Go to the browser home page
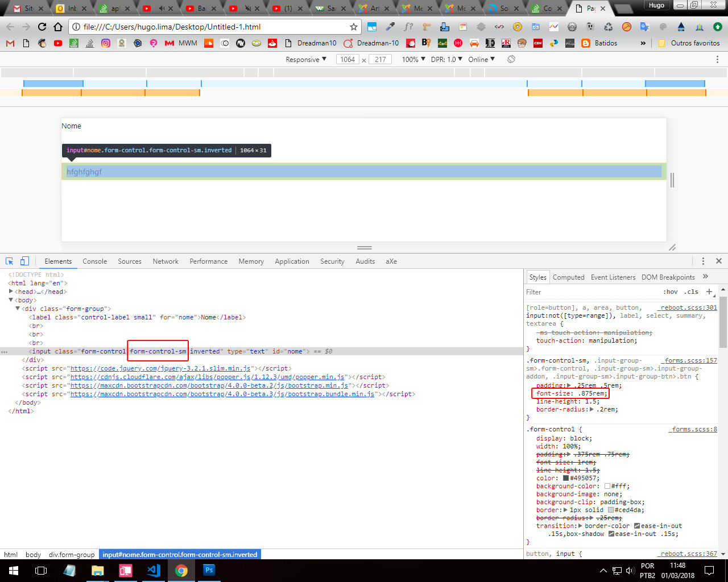728x582 pixels. click(58, 27)
